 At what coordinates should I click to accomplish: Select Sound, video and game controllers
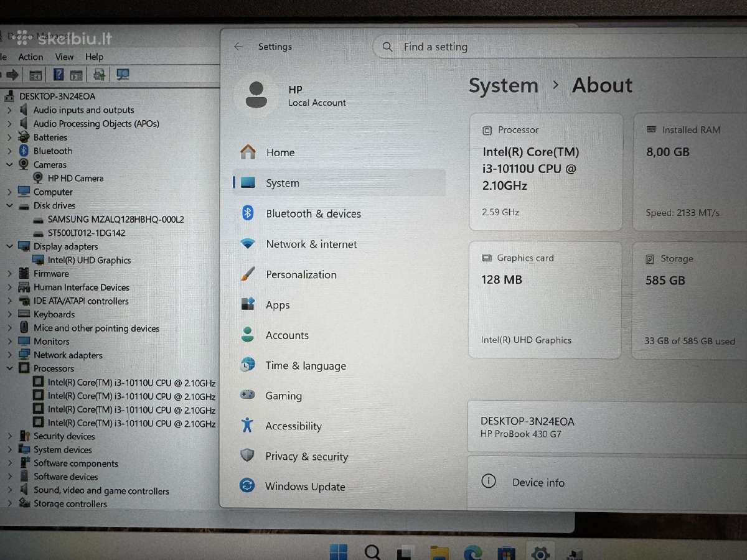(101, 491)
